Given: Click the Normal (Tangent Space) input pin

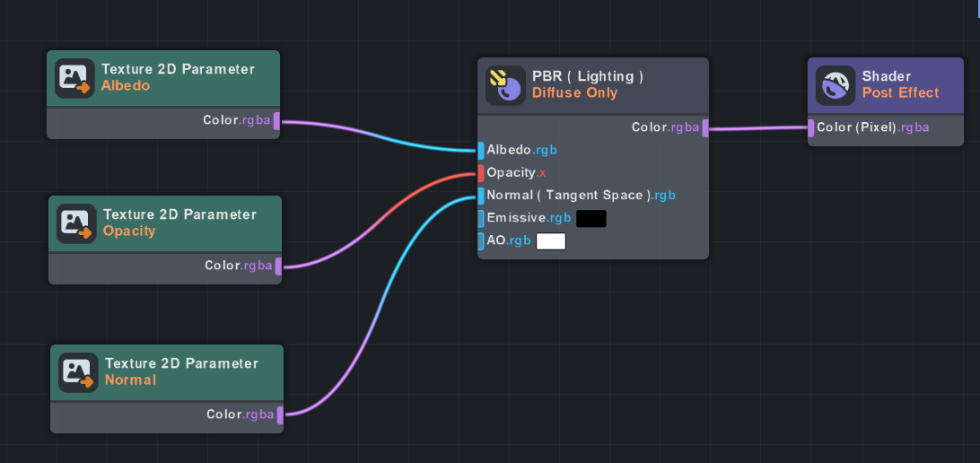Looking at the screenshot, I should [481, 195].
